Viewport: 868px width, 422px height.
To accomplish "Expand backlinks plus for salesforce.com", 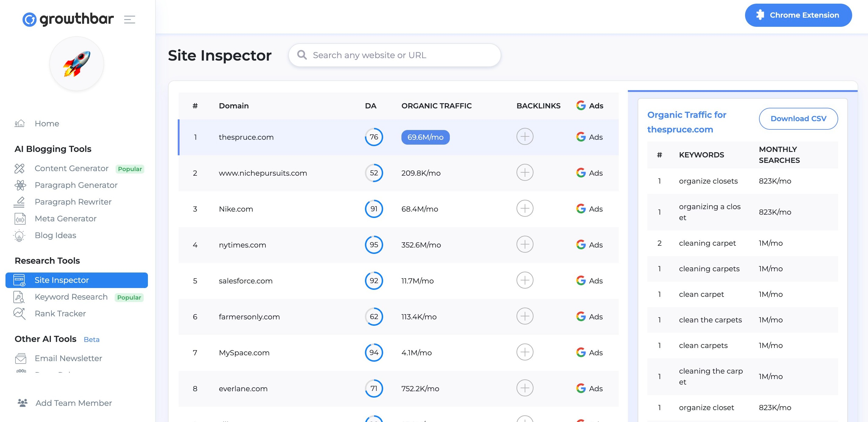I will tap(525, 280).
